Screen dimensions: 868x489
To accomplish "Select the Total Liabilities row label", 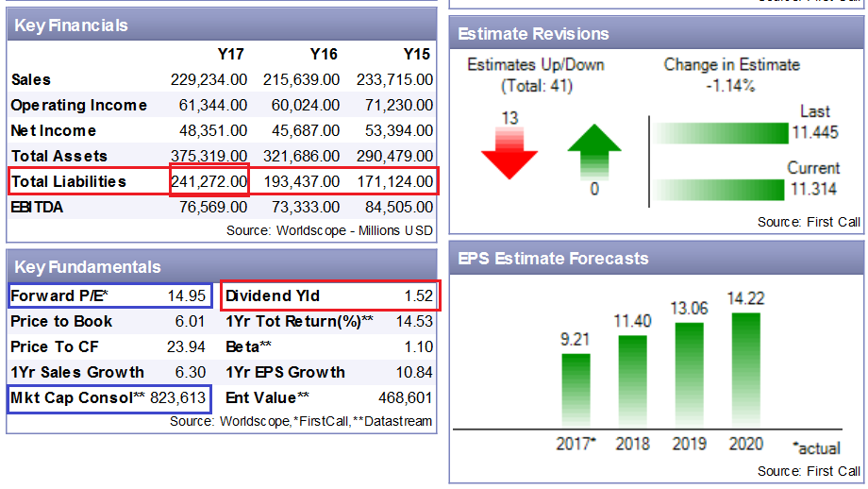I will [x=69, y=181].
